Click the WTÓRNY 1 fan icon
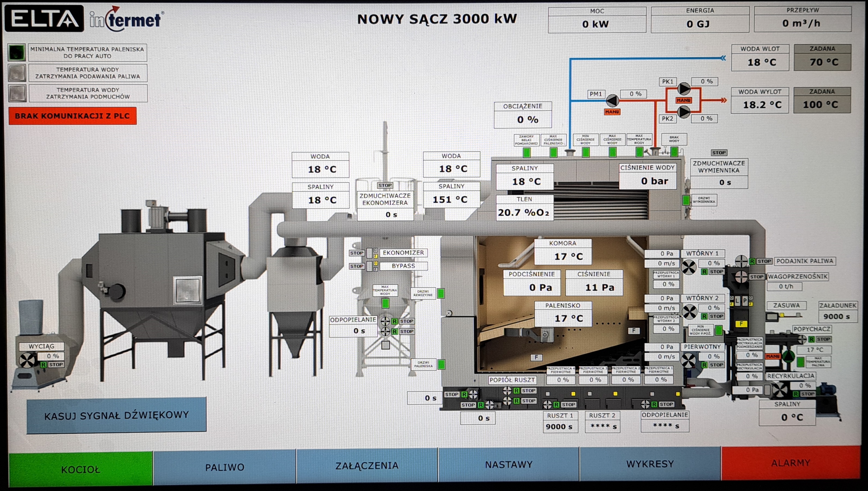The width and height of the screenshot is (868, 491). point(689,267)
